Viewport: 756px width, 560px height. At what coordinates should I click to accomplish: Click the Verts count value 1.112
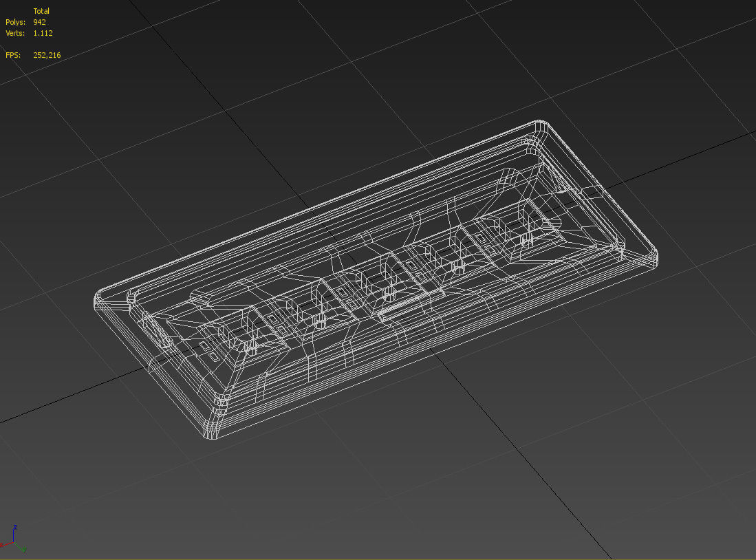43,33
